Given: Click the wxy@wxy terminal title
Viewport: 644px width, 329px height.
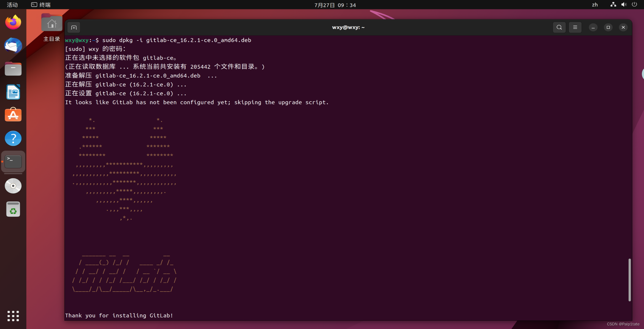Looking at the screenshot, I should click(x=348, y=27).
